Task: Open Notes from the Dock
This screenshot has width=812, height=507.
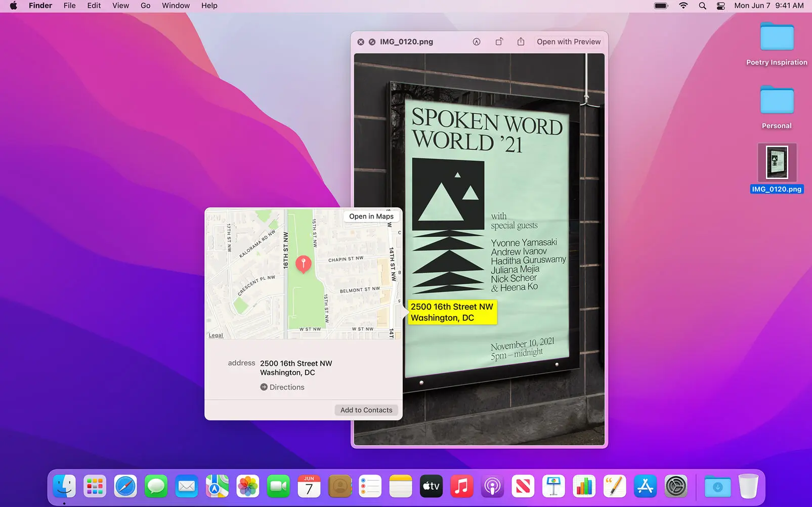Action: tap(401, 487)
